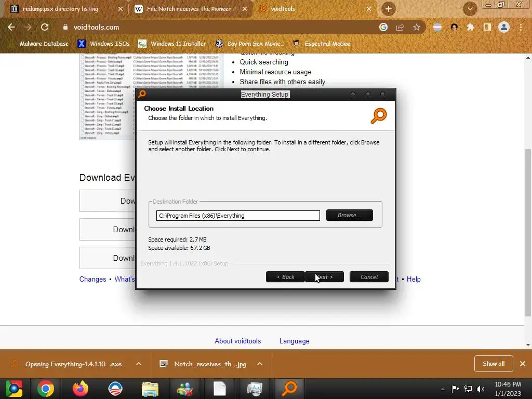Viewport: 532px width, 399px height.
Task: Show all downloads
Action: tap(494, 364)
